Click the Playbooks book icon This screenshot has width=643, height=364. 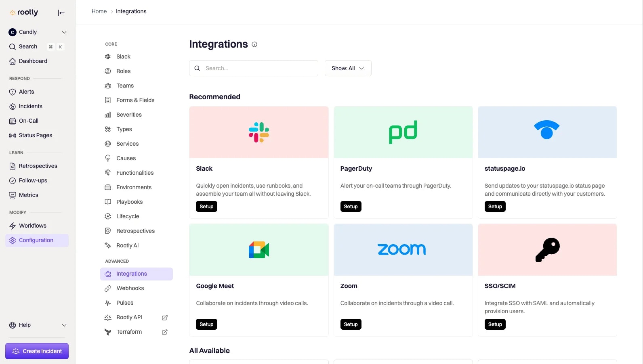pyautogui.click(x=108, y=202)
